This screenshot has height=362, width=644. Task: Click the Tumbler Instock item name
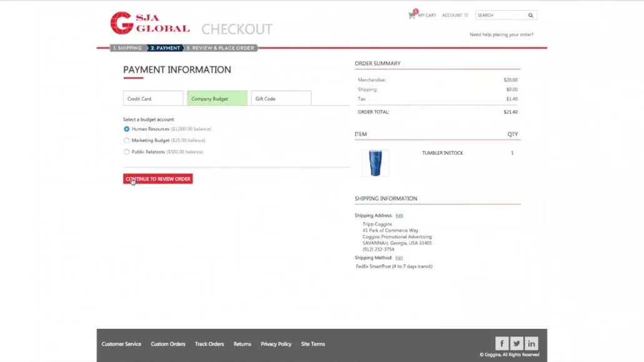(442, 153)
